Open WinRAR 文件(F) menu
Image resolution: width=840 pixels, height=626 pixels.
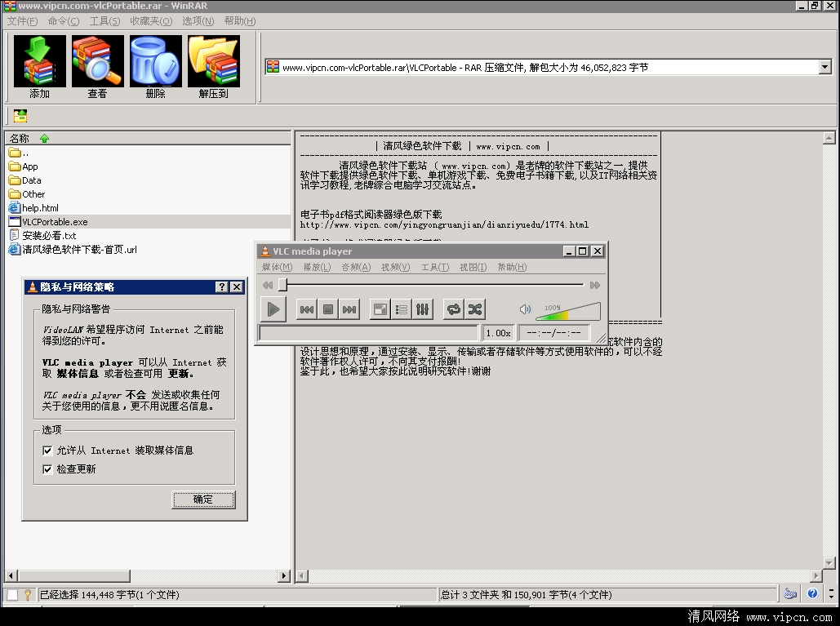[x=22, y=21]
